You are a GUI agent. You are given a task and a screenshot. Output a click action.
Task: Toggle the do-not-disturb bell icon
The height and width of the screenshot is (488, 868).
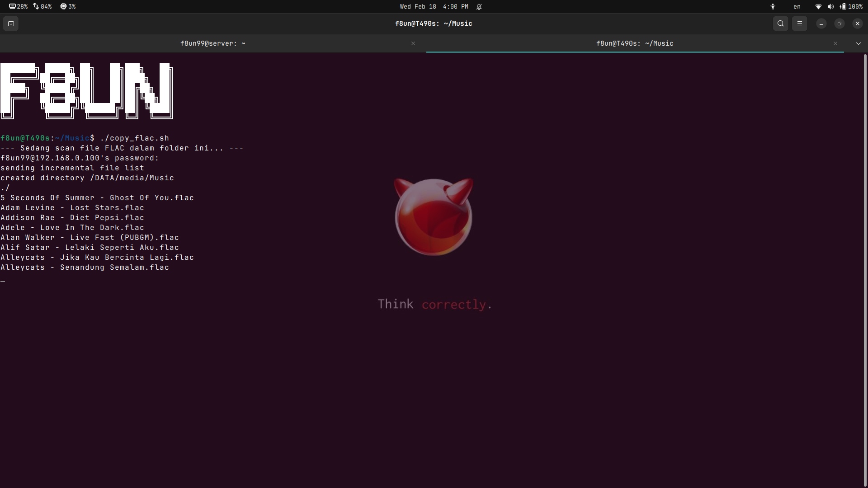point(479,6)
